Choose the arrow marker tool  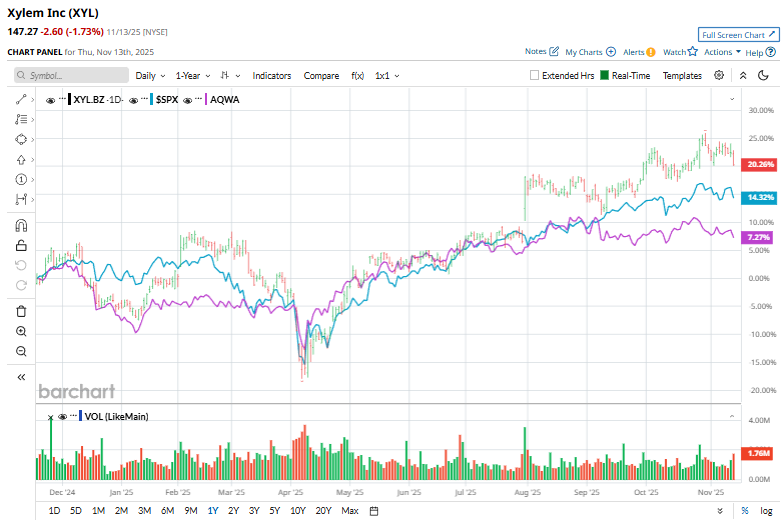coord(21,160)
